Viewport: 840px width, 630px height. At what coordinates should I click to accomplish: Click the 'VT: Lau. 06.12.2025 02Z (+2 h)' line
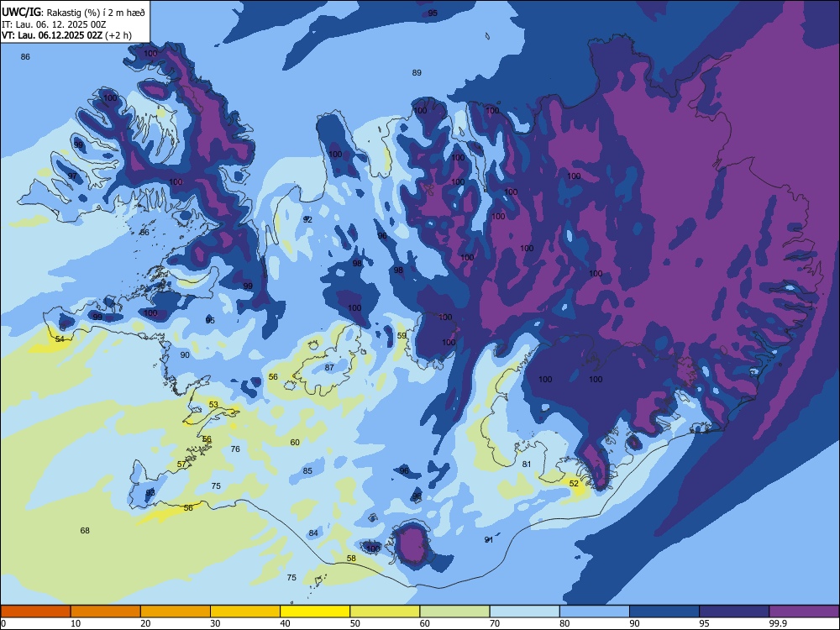point(66,35)
